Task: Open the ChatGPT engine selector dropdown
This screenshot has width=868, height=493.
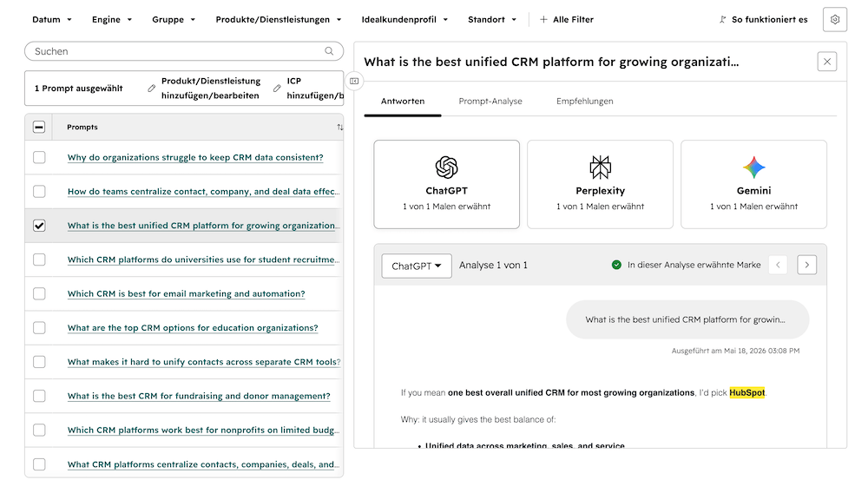Action: tap(417, 266)
